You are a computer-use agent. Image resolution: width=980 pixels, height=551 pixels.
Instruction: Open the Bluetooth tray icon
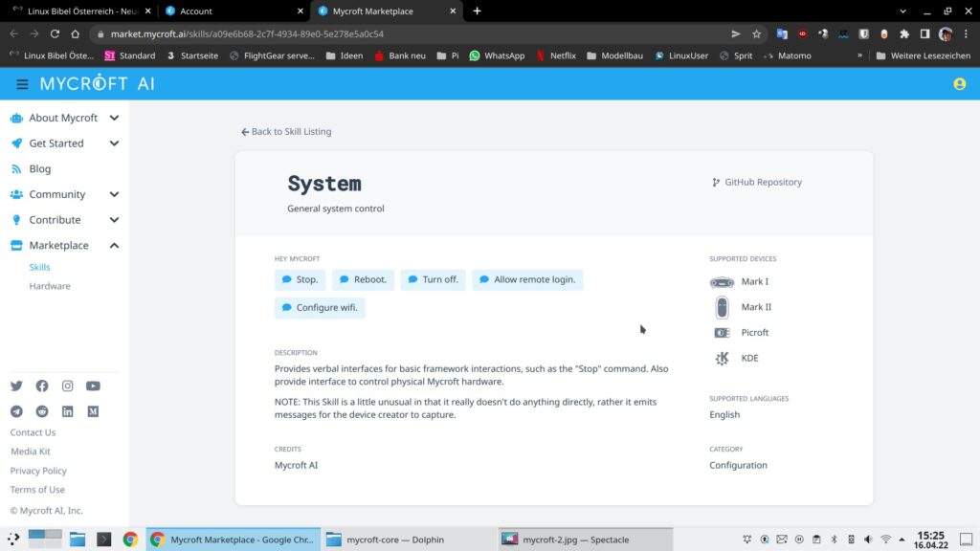pos(834,540)
